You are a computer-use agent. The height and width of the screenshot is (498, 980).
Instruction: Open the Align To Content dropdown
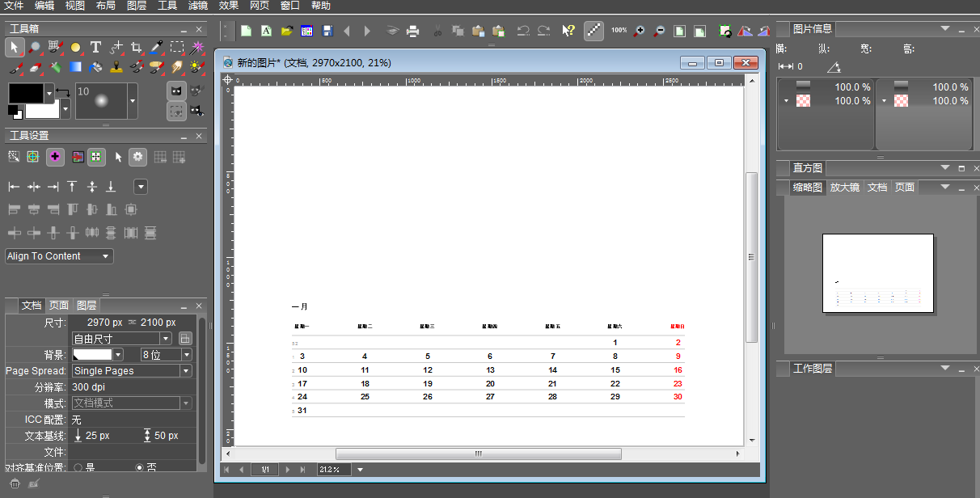[59, 256]
